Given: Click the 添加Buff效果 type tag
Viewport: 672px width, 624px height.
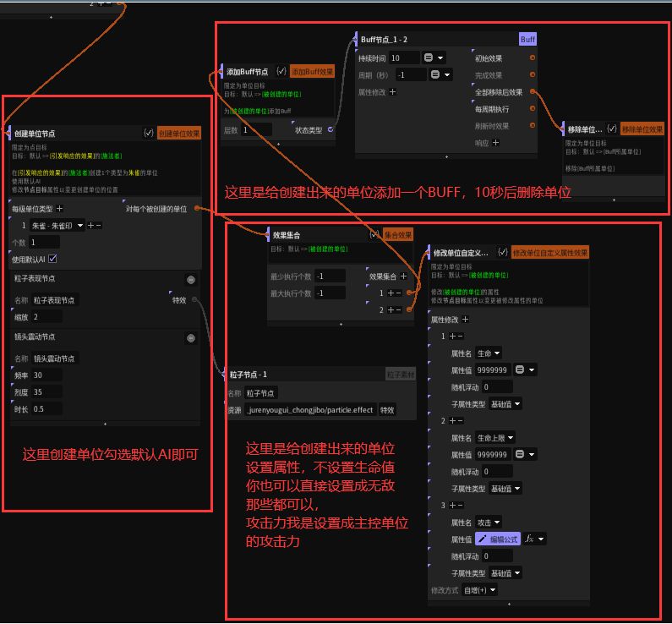Looking at the screenshot, I should coord(313,72).
